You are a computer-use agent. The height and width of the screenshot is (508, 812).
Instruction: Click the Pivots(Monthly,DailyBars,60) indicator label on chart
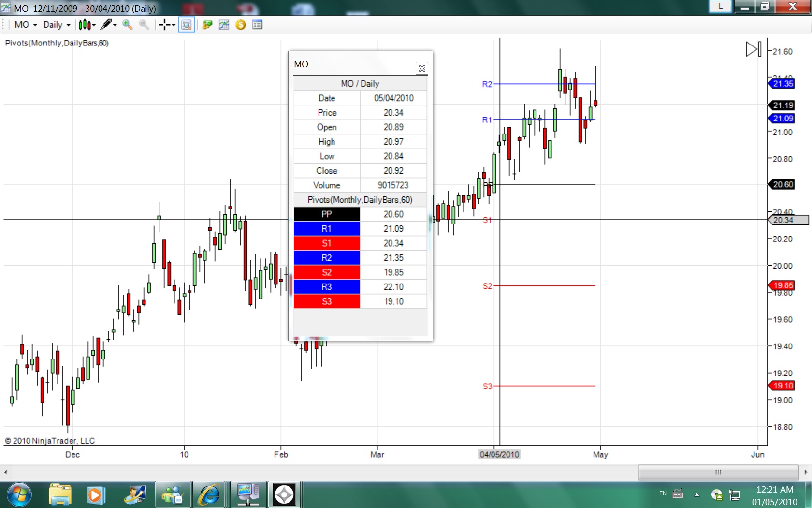tap(57, 43)
